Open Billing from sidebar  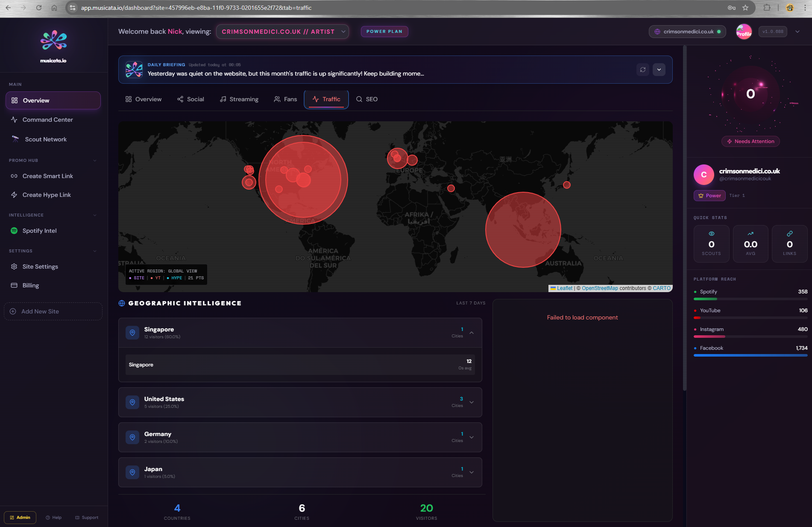coord(30,285)
